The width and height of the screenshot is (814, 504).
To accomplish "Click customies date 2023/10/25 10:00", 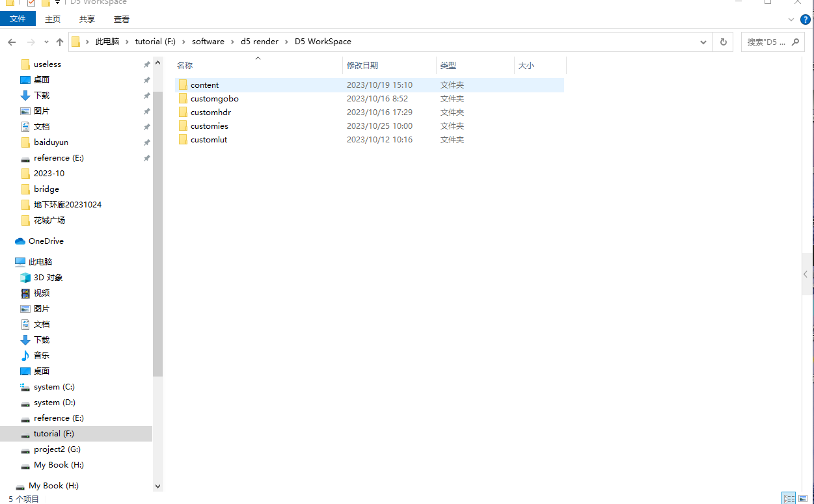I will 379,126.
